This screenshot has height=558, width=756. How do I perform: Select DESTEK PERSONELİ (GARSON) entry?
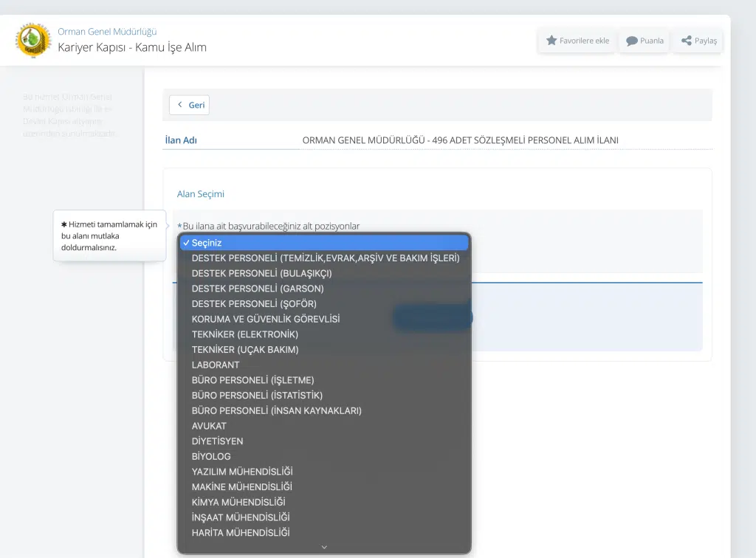(x=258, y=289)
